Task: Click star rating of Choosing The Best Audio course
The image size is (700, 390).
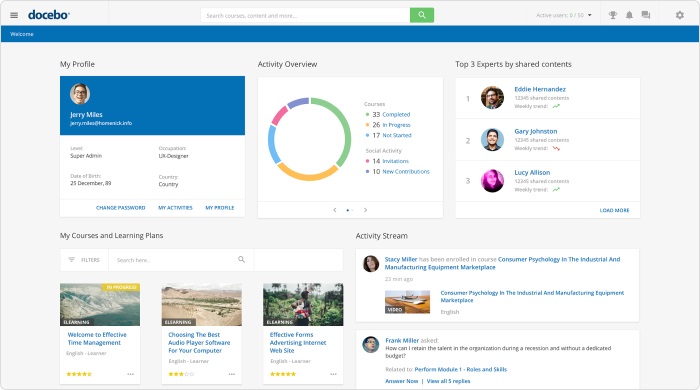Action: (x=181, y=374)
